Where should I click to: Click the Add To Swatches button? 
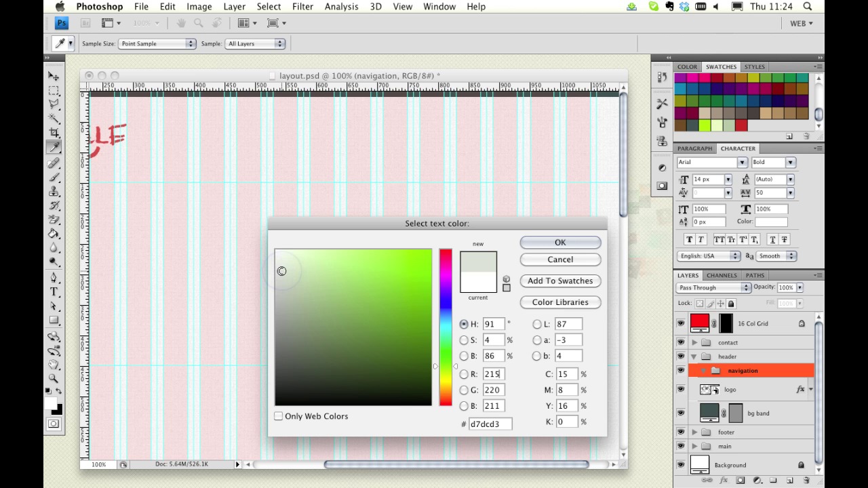[x=560, y=281]
